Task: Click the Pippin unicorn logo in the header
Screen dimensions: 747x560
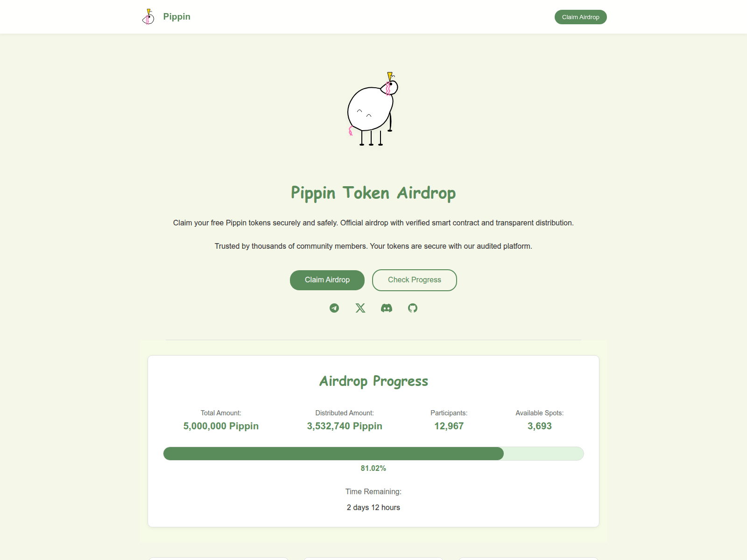Action: tap(148, 17)
